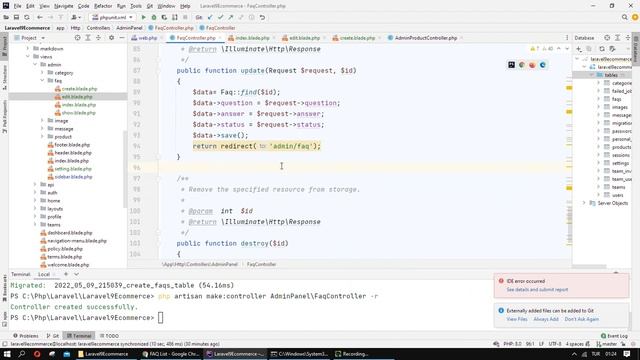Refresh the Database panel
The width and height of the screenshot is (640, 360).
602,49
